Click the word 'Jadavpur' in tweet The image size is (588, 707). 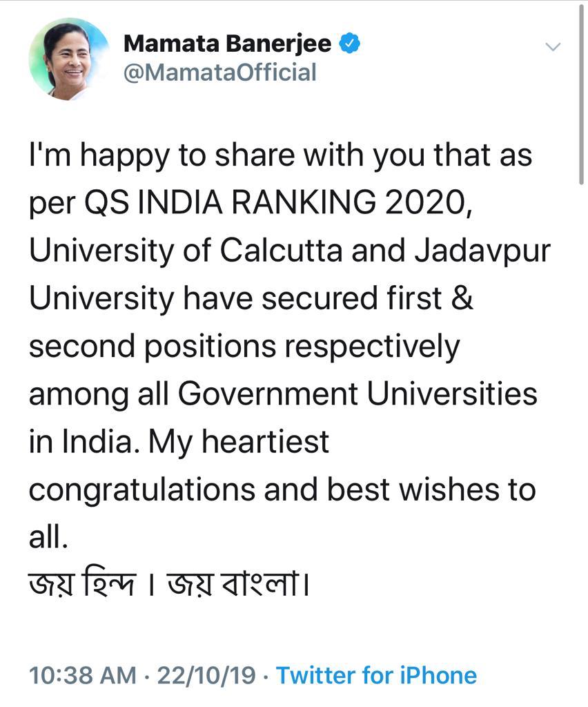(482, 251)
